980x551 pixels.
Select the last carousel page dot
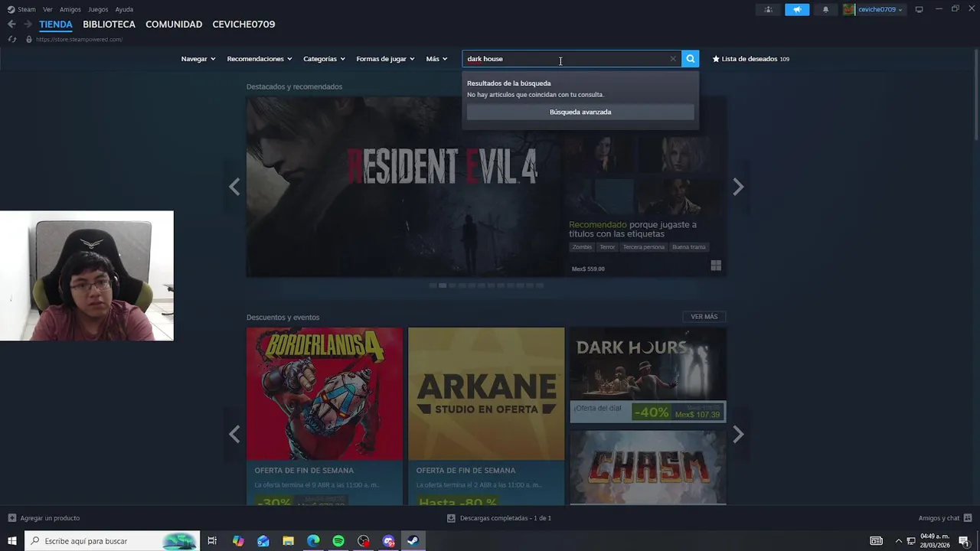tap(539, 285)
